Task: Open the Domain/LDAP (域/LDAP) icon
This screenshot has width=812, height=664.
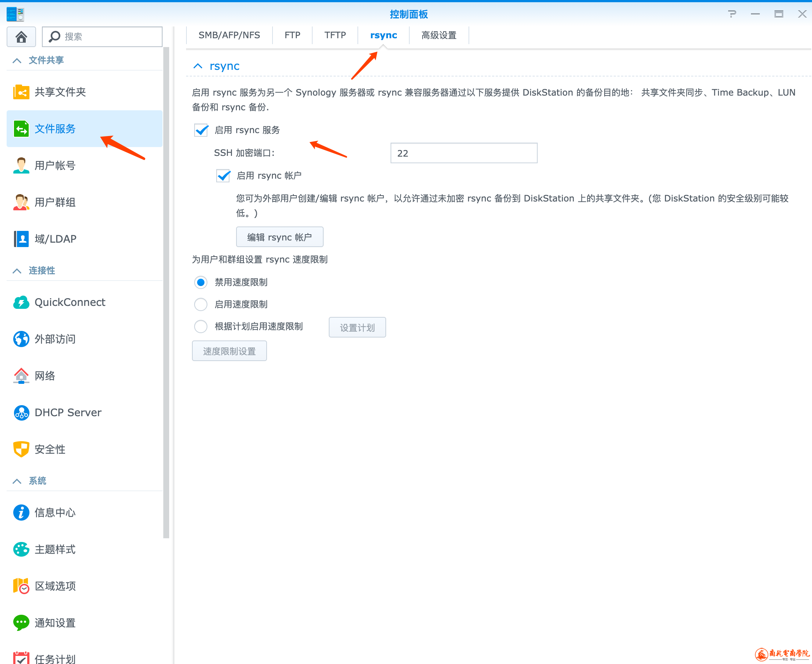Action: (21, 239)
